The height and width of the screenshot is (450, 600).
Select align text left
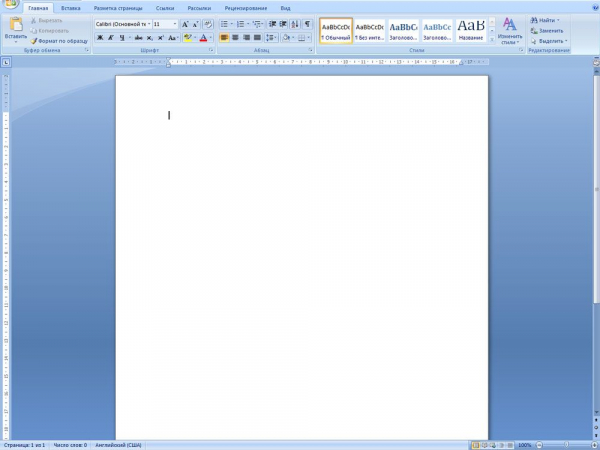(224, 38)
